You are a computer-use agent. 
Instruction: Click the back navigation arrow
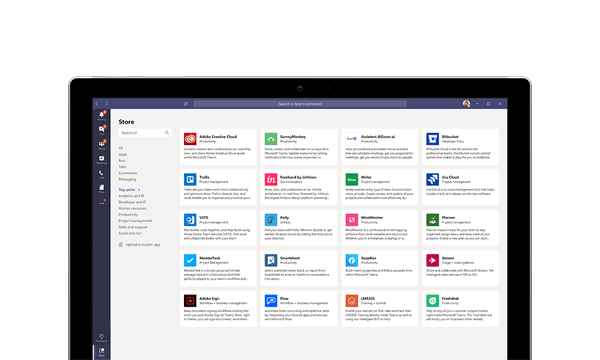click(x=97, y=104)
